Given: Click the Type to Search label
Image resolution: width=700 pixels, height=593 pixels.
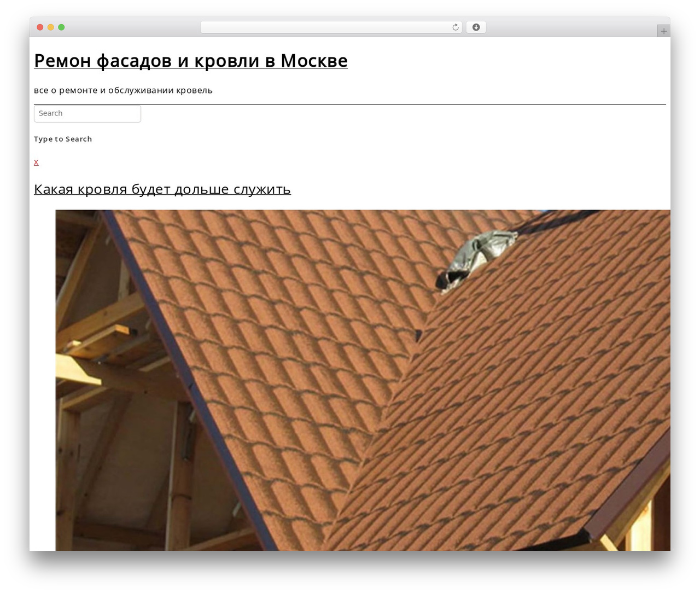Looking at the screenshot, I should click(x=63, y=139).
